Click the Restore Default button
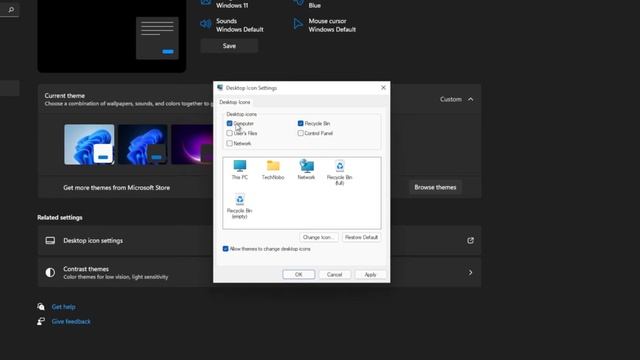The height and width of the screenshot is (360, 640). [361, 237]
